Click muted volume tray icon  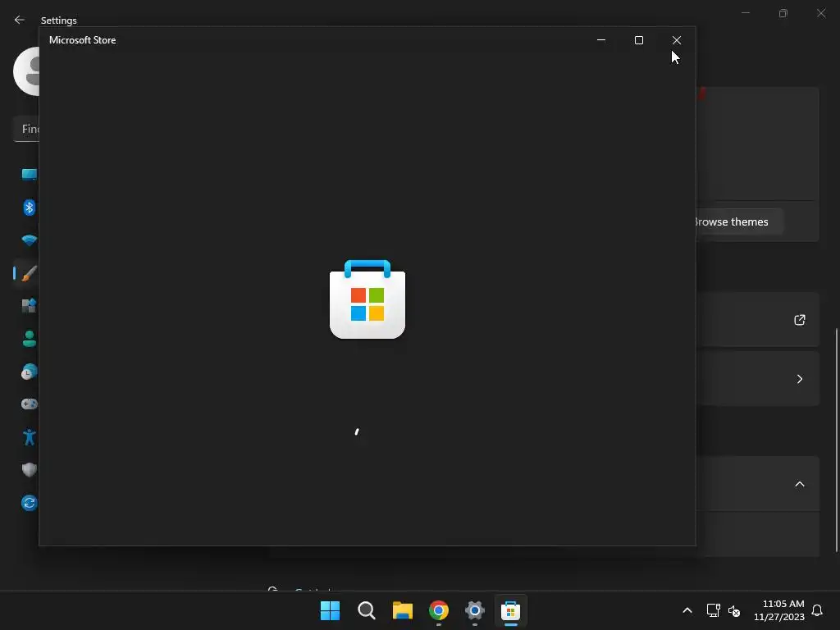click(734, 610)
